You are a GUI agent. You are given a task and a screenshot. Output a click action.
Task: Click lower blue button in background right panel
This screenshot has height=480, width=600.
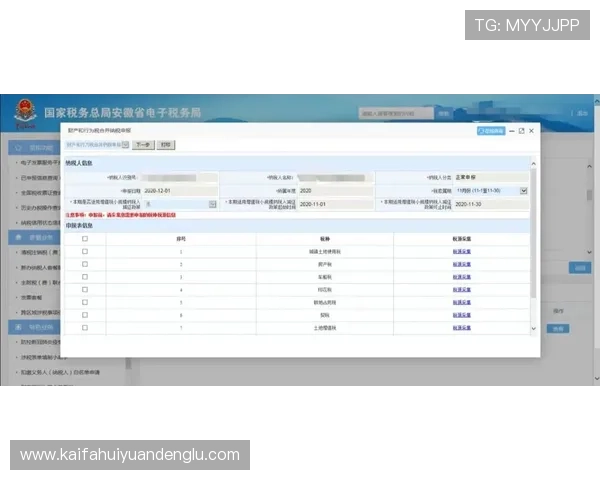[558, 328]
